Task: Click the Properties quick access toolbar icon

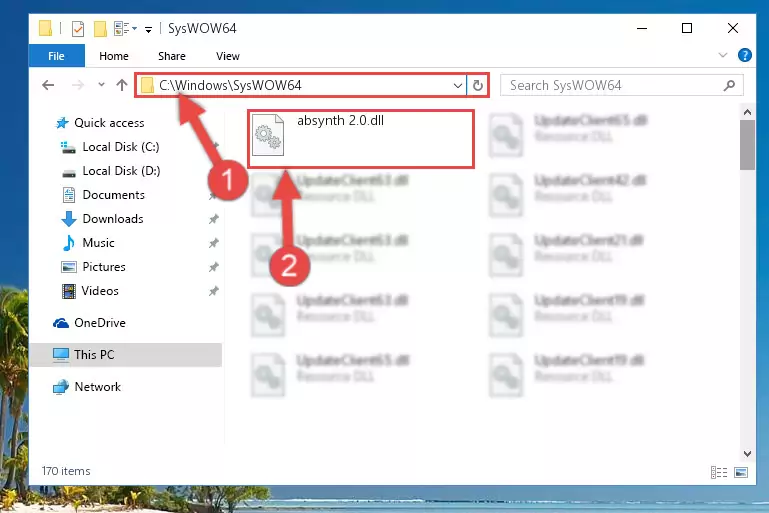Action: point(77,29)
